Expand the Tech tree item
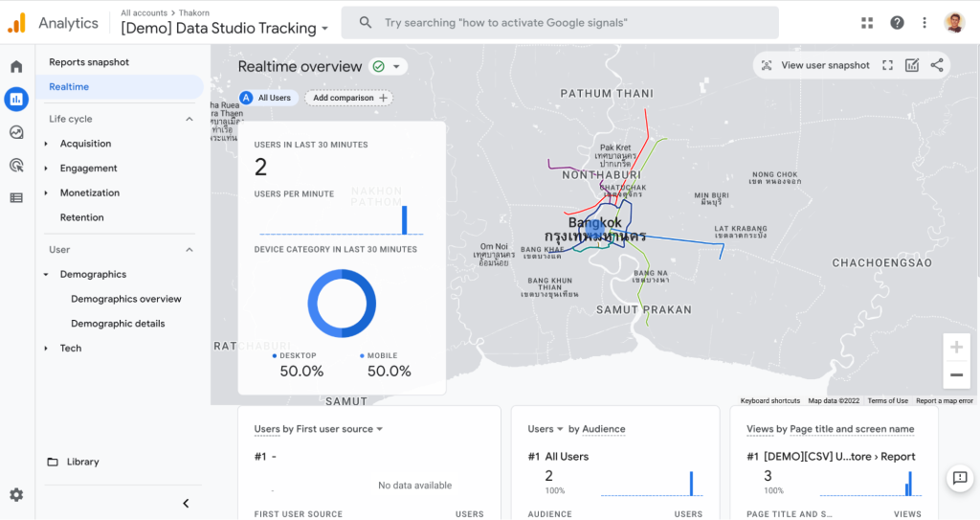Viewport: 980px width, 520px height. click(46, 348)
